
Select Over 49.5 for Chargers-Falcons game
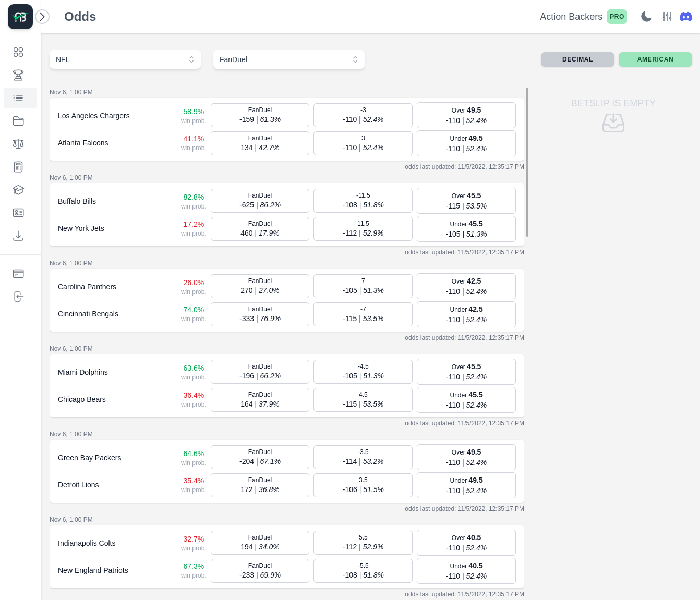(x=466, y=115)
